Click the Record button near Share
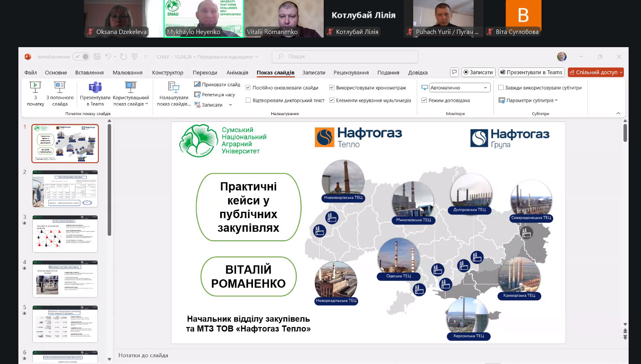Viewport: 641px width, 364px height. [x=478, y=72]
